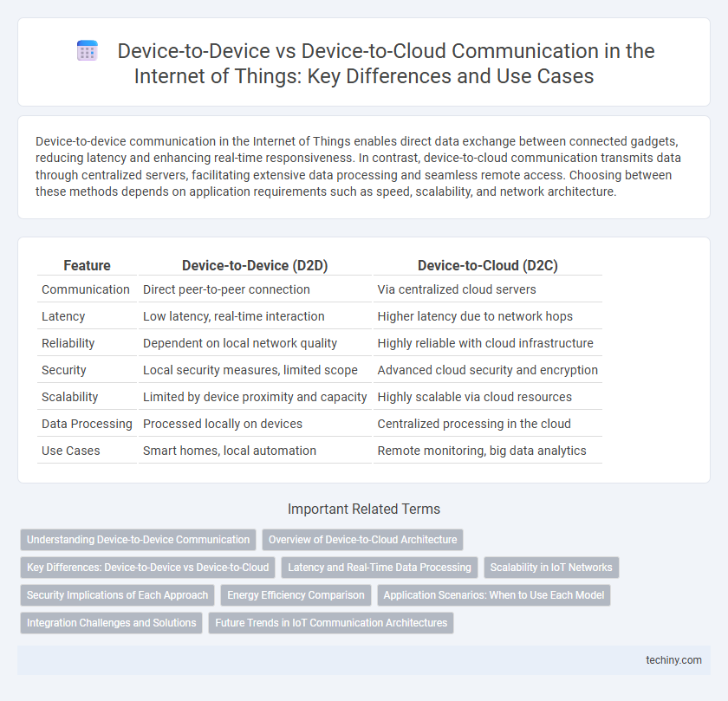Viewport: 728px width, 701px height.
Task: Click the Device-to-Device (D2D) column header
Action: [255, 265]
